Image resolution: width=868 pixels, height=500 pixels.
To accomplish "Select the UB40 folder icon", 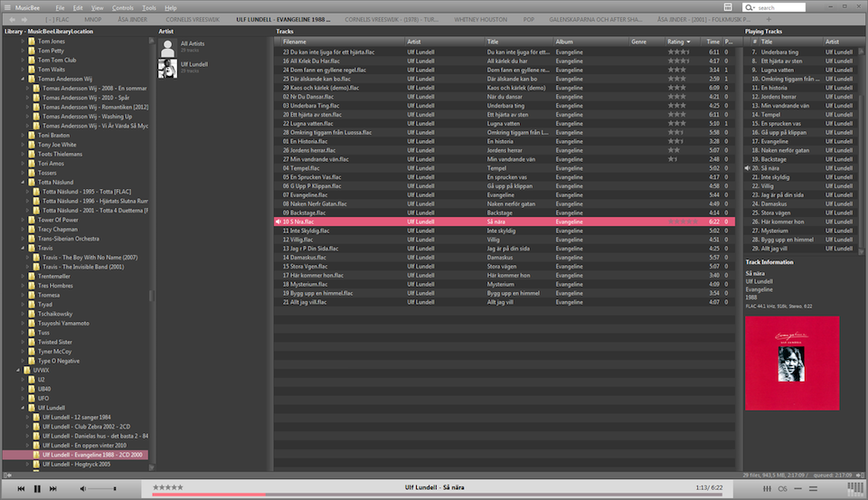I will point(32,390).
